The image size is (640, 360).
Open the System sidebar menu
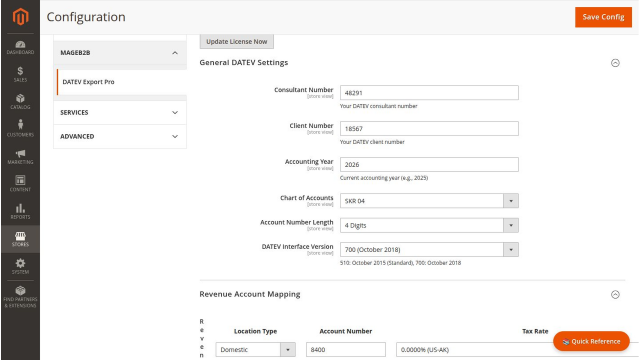point(20,267)
